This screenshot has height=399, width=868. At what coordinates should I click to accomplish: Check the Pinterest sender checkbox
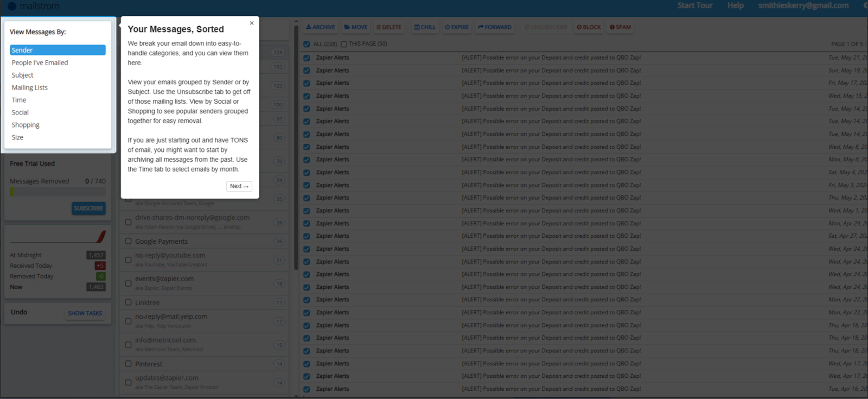pos(129,364)
